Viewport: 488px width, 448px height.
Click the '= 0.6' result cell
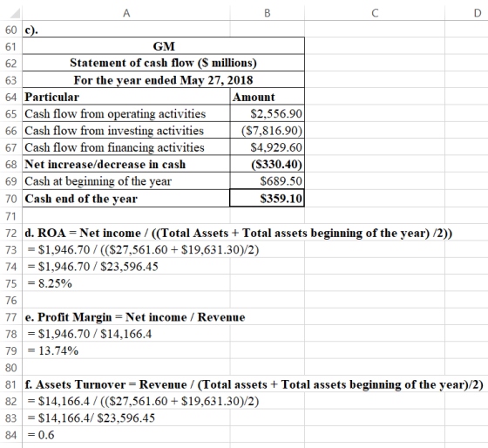41,435
